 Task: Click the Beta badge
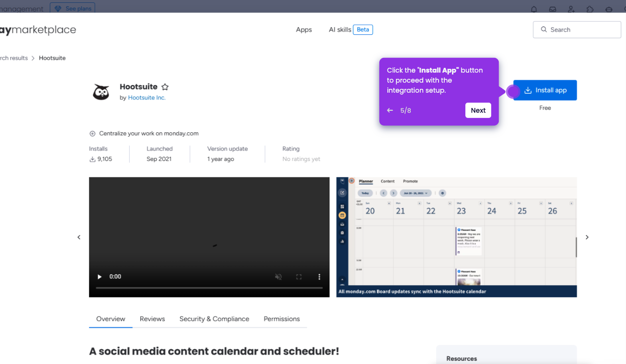363,30
